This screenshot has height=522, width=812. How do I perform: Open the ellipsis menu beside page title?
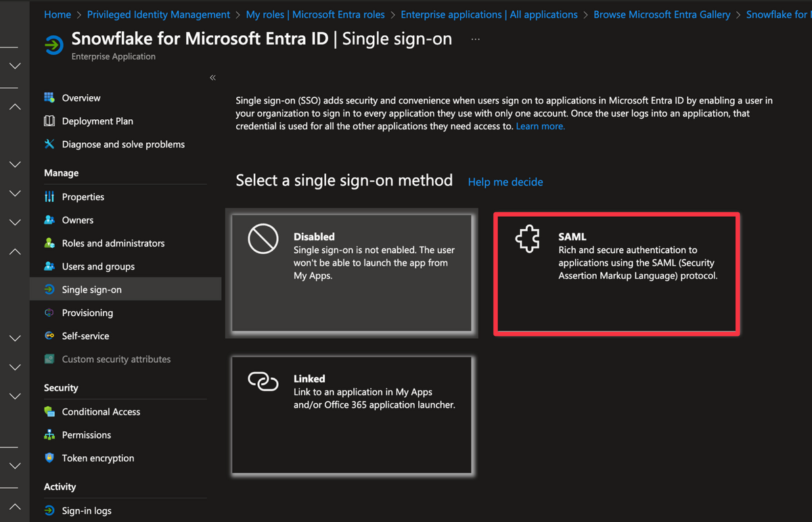476,39
